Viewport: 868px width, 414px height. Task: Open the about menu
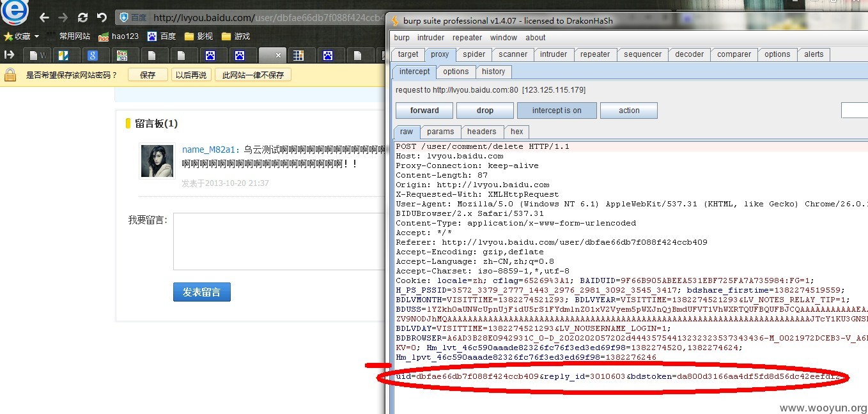point(536,38)
